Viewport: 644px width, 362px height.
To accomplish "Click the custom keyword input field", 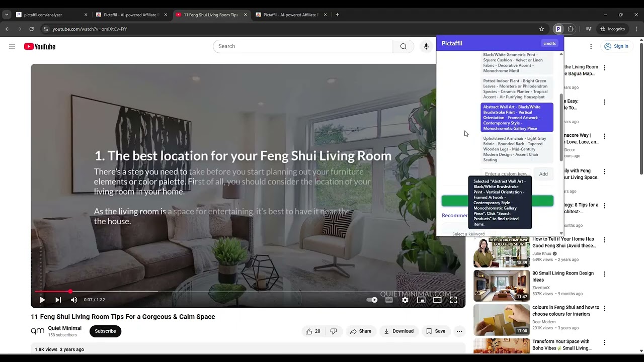I will [x=507, y=174].
